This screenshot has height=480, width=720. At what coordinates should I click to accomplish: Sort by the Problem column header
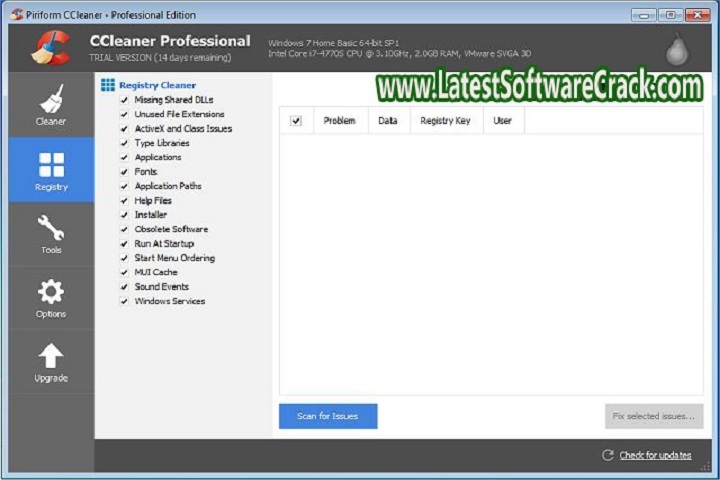point(340,121)
